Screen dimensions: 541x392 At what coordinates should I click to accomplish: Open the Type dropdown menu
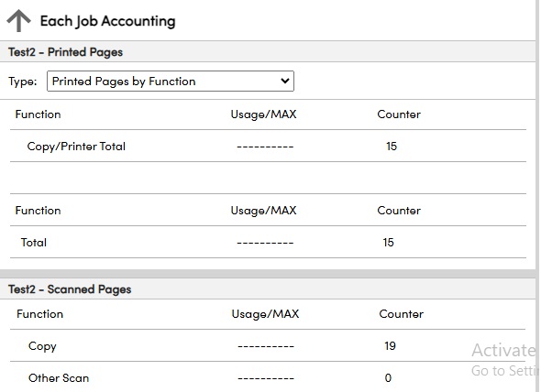171,81
